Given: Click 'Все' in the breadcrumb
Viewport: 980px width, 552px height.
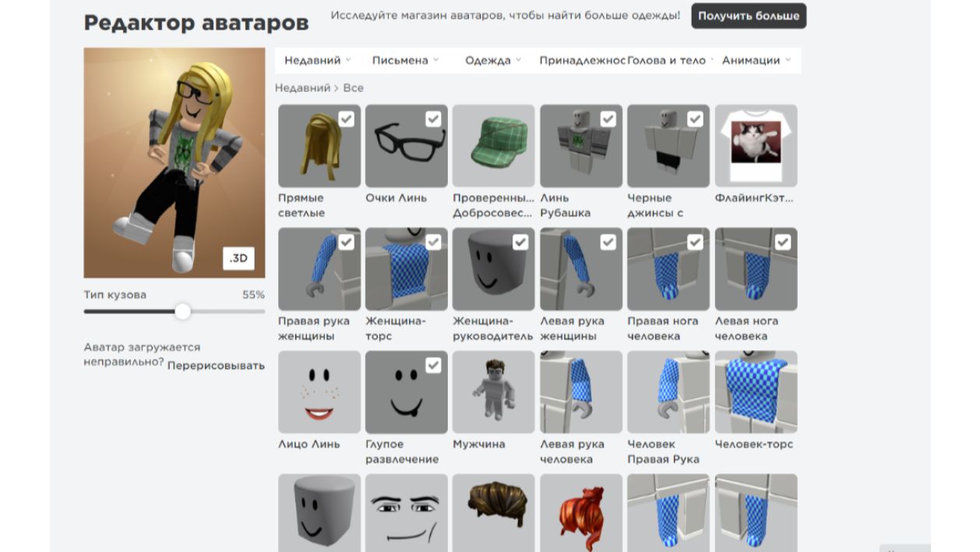Looking at the screenshot, I should click(353, 88).
